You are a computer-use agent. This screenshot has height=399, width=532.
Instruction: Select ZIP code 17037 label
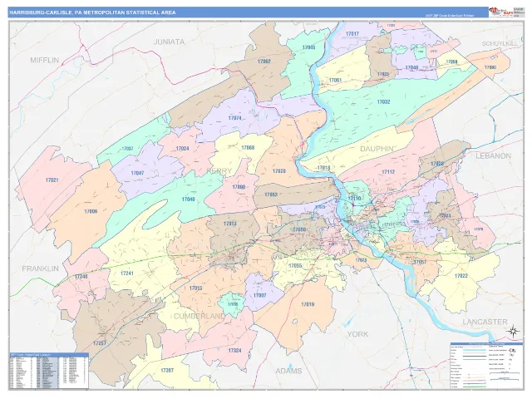coord(127,149)
